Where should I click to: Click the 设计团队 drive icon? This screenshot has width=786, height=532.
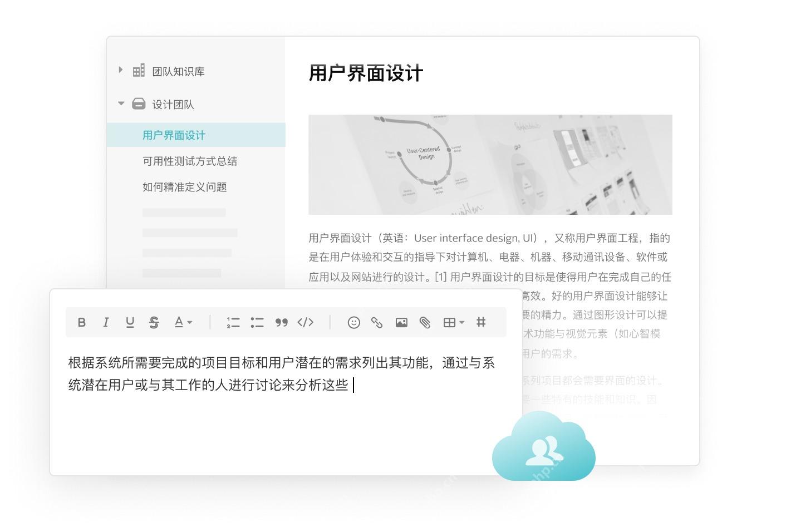click(x=139, y=104)
